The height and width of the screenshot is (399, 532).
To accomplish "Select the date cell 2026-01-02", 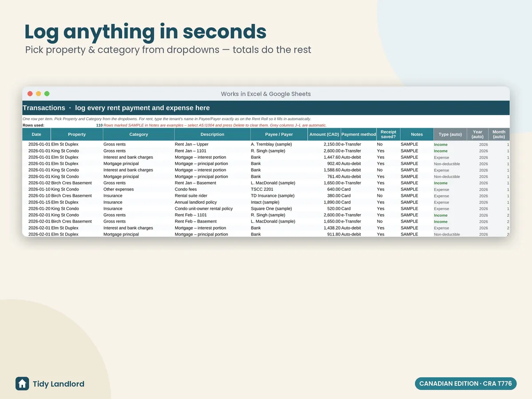I will 36,183.
